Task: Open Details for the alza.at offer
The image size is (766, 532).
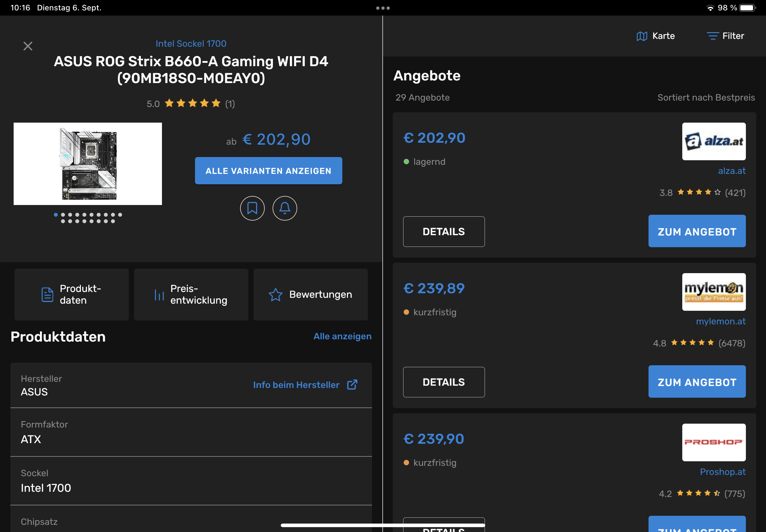Action: point(444,232)
